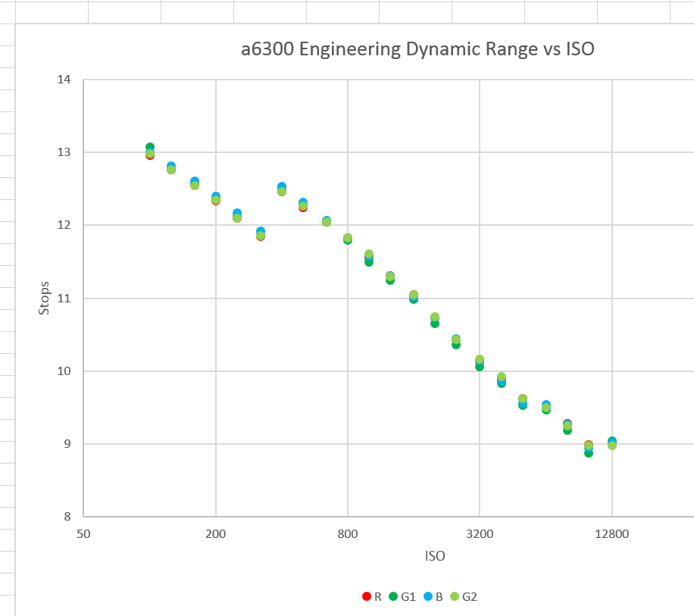Click the G2 legend entry

(x=464, y=596)
